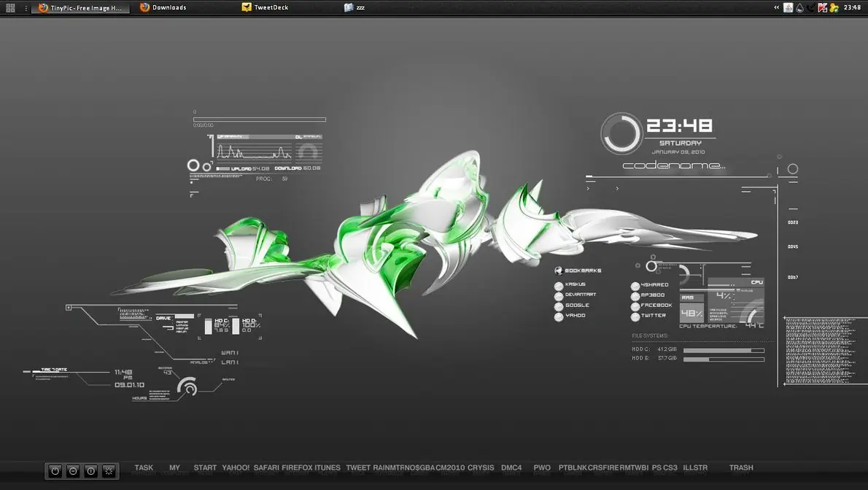
Task: Launch RAINMTR from the dock
Action: pos(389,468)
